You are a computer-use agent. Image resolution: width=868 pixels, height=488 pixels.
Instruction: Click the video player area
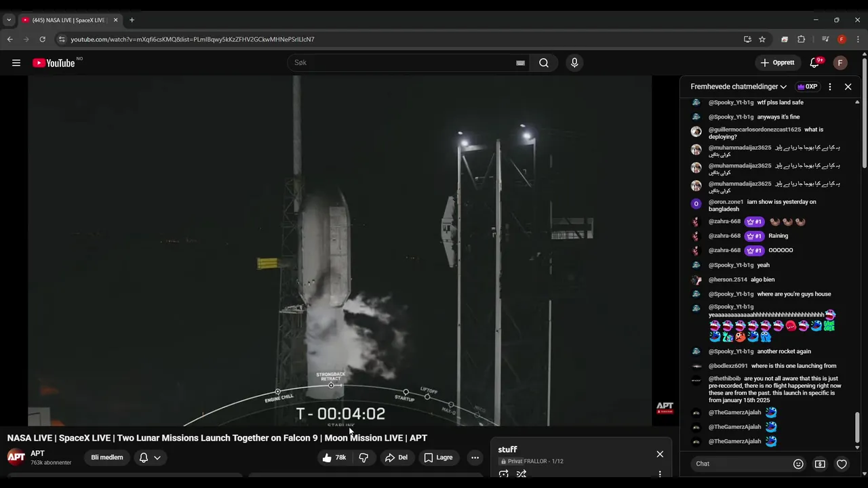[340, 251]
